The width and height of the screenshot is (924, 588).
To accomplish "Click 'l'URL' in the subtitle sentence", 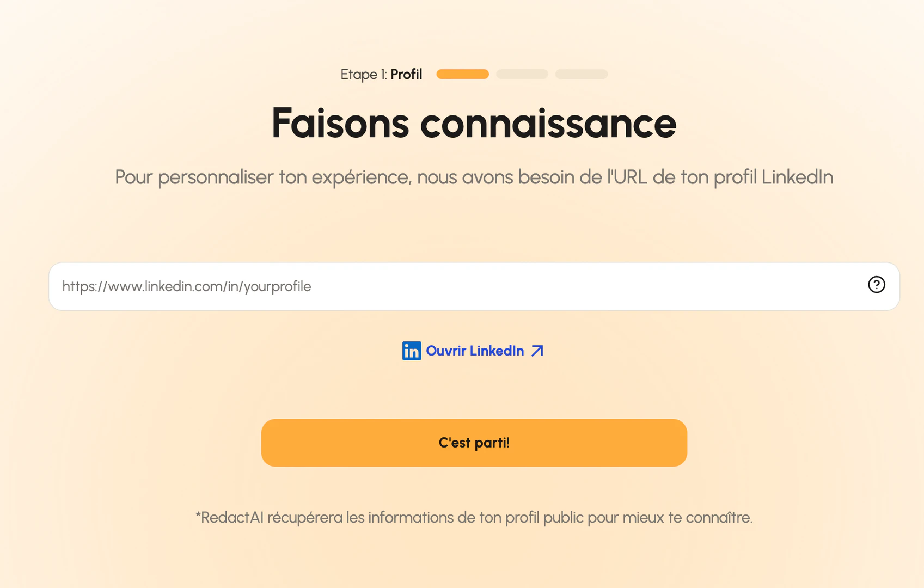I will (627, 177).
